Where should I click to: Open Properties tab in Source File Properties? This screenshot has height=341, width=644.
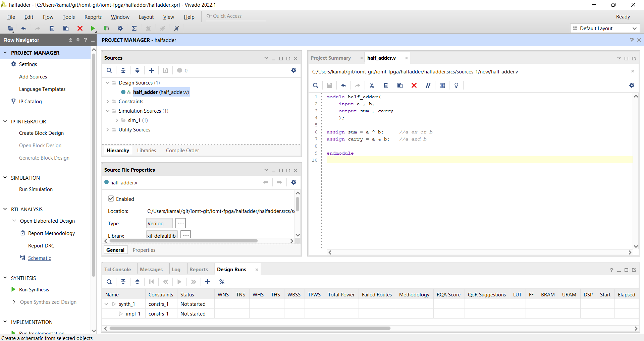tap(144, 250)
